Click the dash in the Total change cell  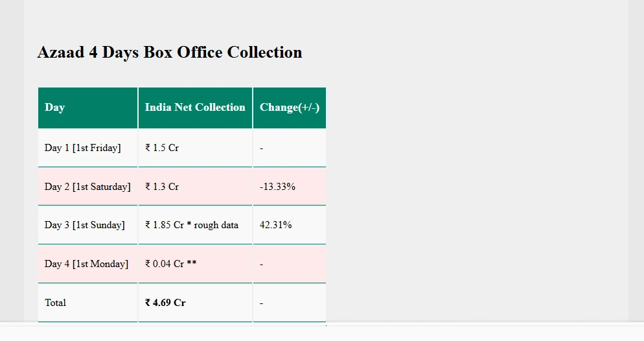pos(261,303)
